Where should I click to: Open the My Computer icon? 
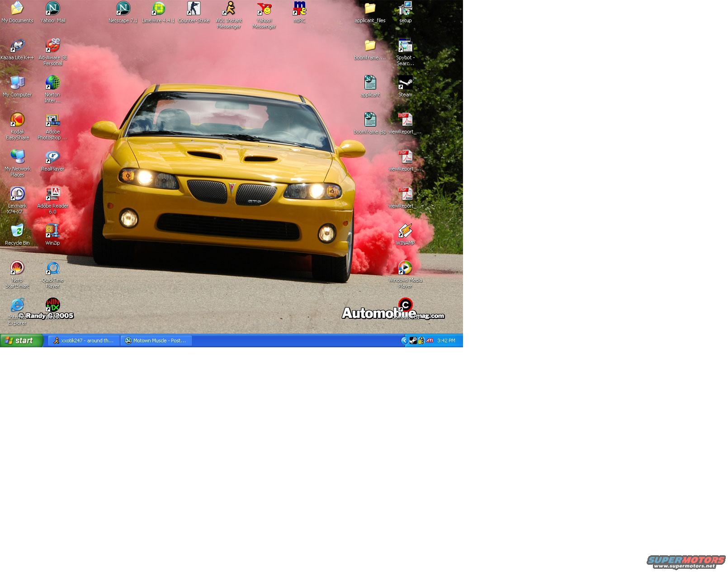pos(17,86)
